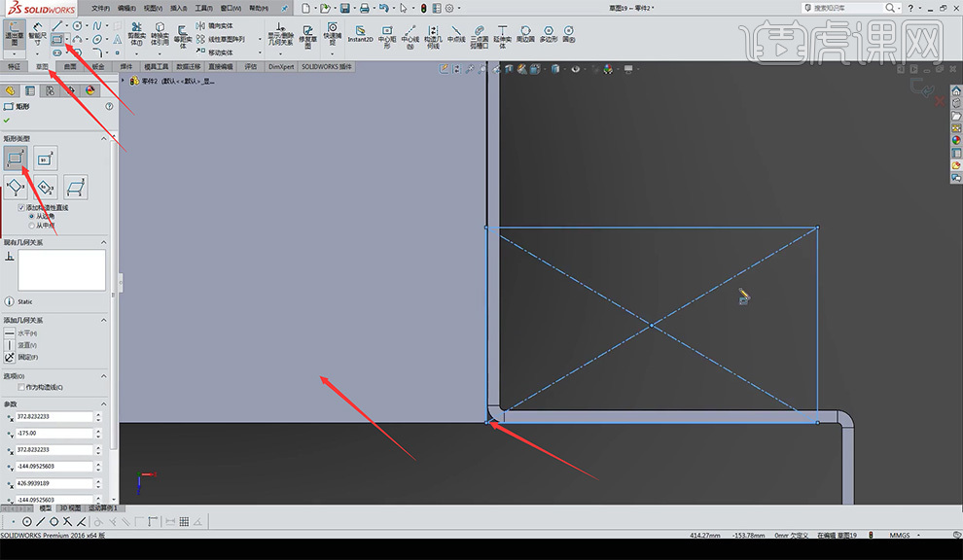The image size is (963, 560).
Task: Toggle Add construction lines (添加构造性直线) checkbox
Action: (21, 207)
